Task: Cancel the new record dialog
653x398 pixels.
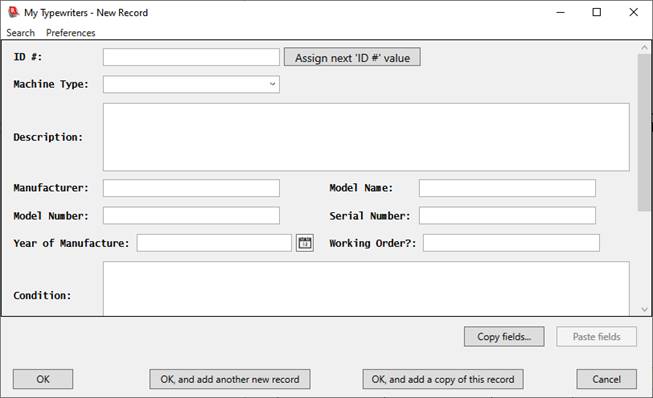Action: [606, 379]
